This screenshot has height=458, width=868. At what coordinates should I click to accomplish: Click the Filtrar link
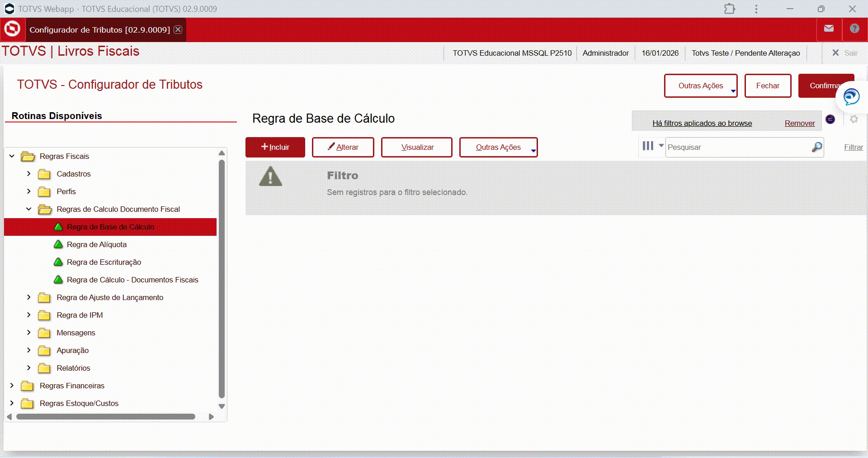click(854, 147)
